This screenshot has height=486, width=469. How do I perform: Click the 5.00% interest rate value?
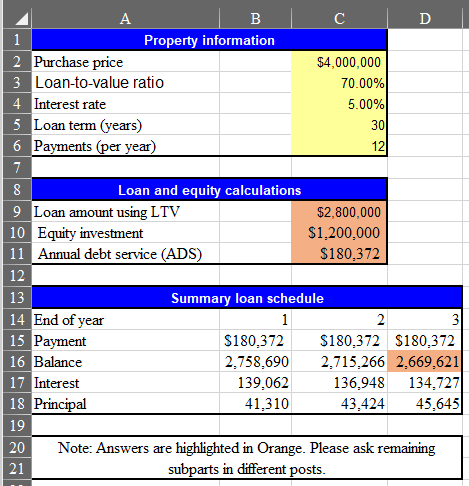tap(339, 104)
